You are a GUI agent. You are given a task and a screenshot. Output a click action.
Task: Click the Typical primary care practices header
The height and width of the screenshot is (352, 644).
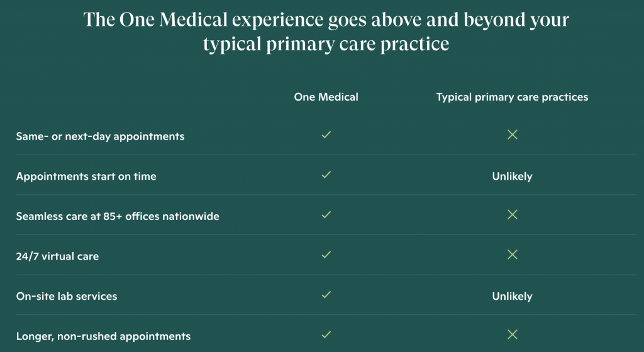512,97
